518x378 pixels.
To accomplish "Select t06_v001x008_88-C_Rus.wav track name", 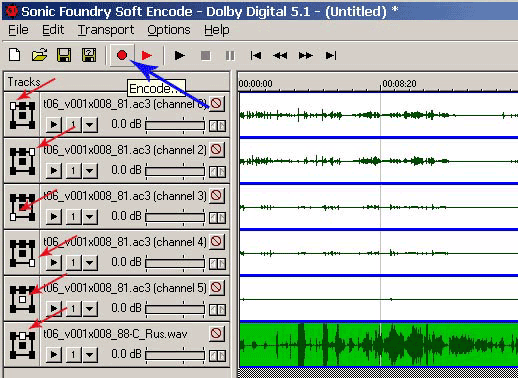I will 115,334.
